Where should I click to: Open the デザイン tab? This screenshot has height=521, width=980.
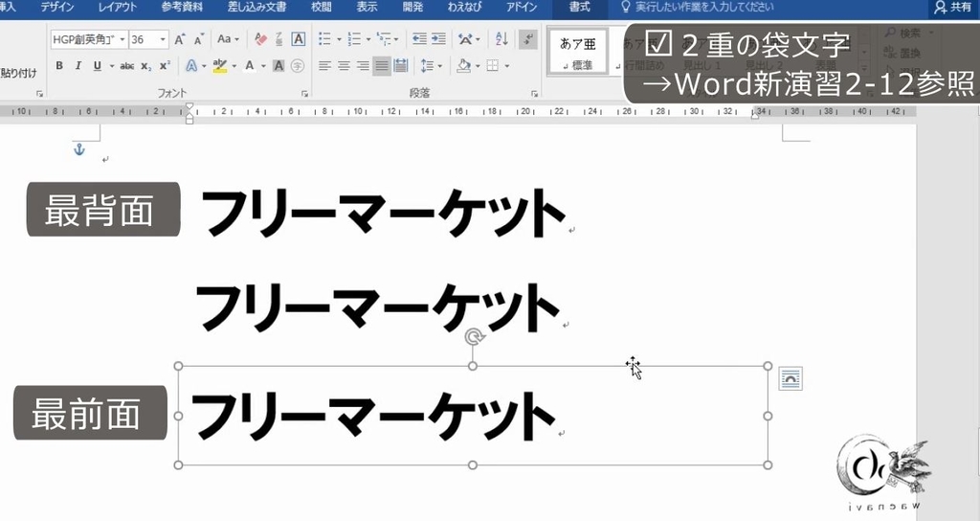coord(57,8)
